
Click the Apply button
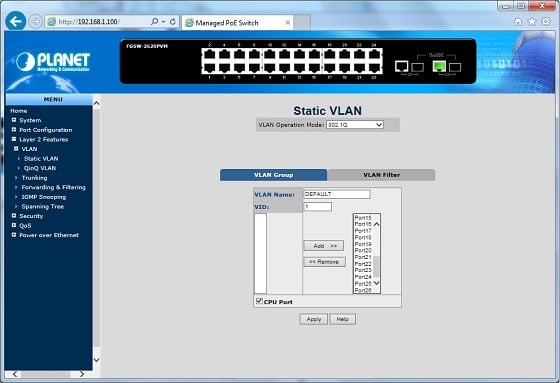(314, 319)
